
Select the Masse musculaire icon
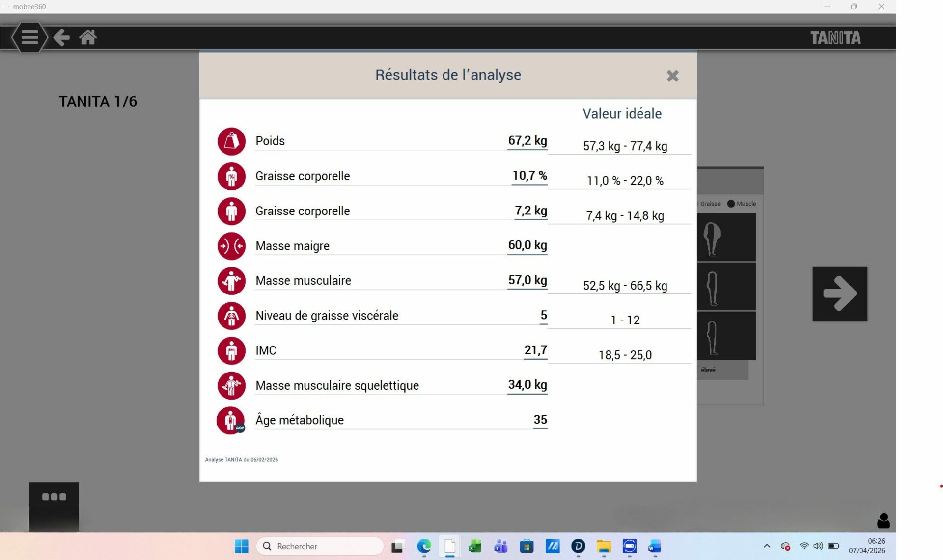pyautogui.click(x=231, y=281)
